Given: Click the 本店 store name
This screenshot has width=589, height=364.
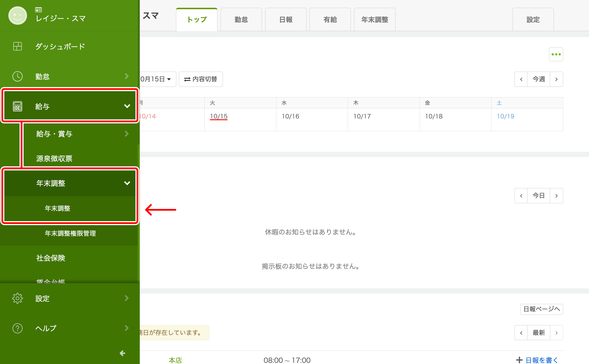Looking at the screenshot, I should pyautogui.click(x=175, y=360).
